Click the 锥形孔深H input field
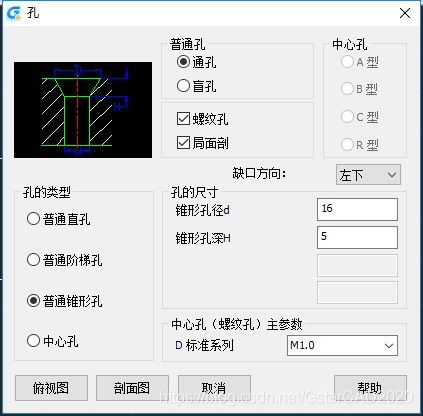This screenshot has height=416, width=423. click(357, 237)
